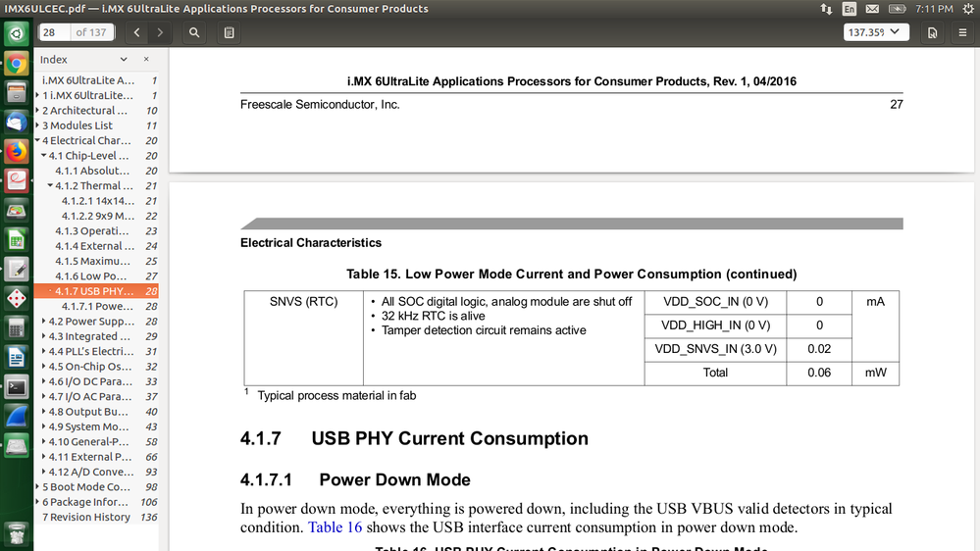Collapse the '4 Electrical Char...' section arrow
Screen dimensions: 980x551
[37, 140]
